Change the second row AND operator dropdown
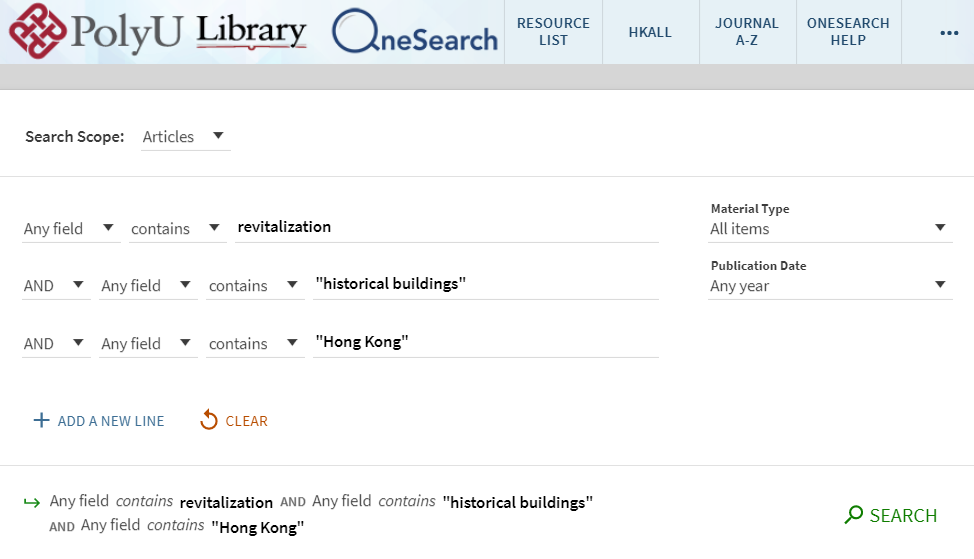Image resolution: width=974 pixels, height=559 pixels. [56, 286]
